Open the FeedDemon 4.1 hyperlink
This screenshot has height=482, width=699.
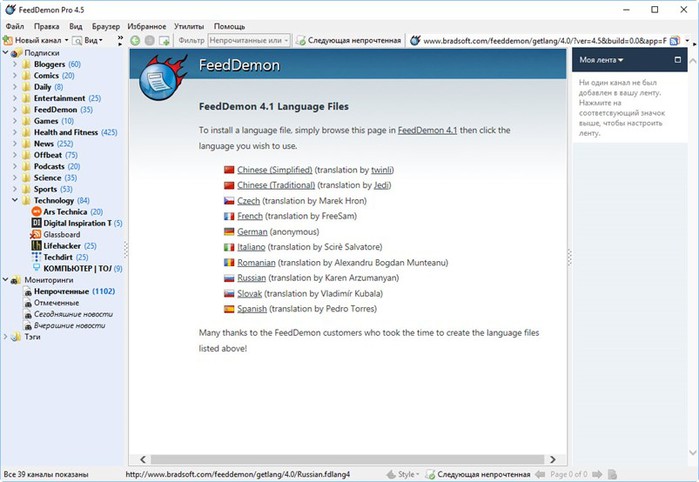point(427,130)
